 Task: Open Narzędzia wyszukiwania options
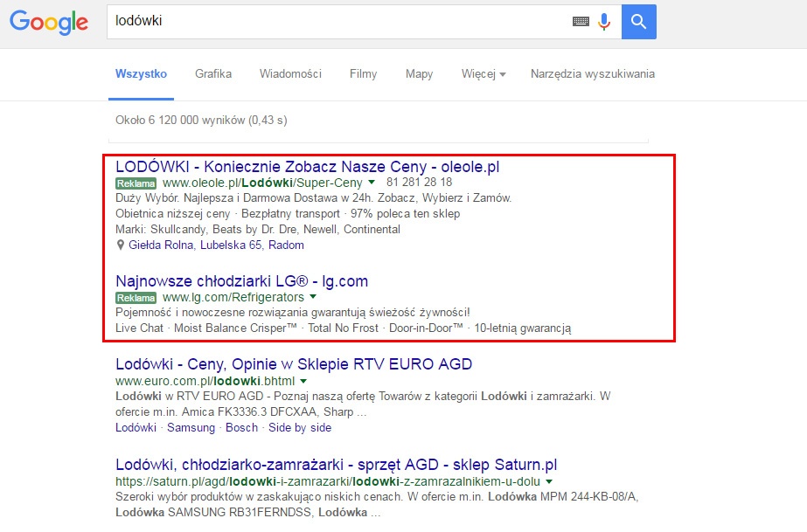coord(593,74)
